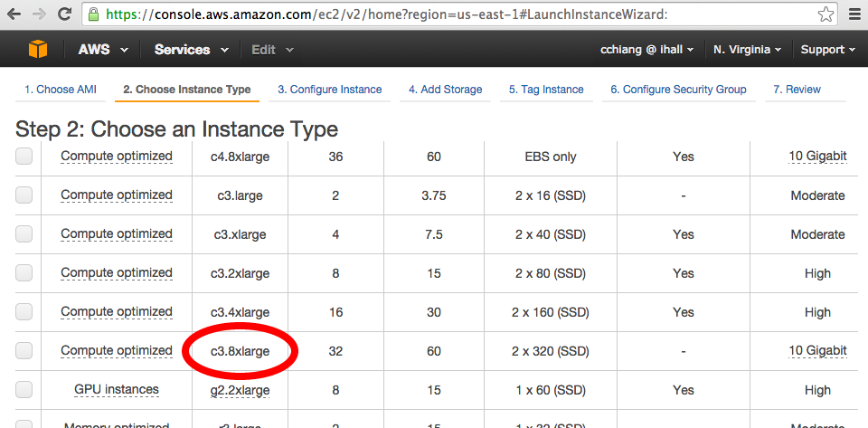Click the browser forward arrow

click(x=39, y=14)
